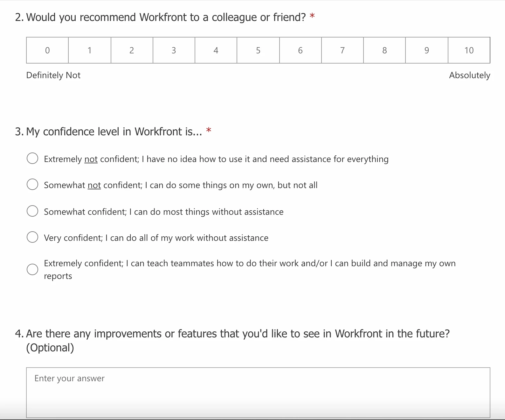Select rating 8 on the scale
This screenshot has height=420, width=505.
[x=384, y=50]
